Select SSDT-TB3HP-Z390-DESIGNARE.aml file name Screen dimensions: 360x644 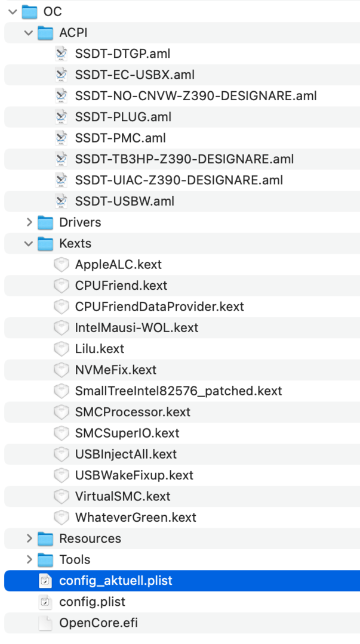[184, 159]
